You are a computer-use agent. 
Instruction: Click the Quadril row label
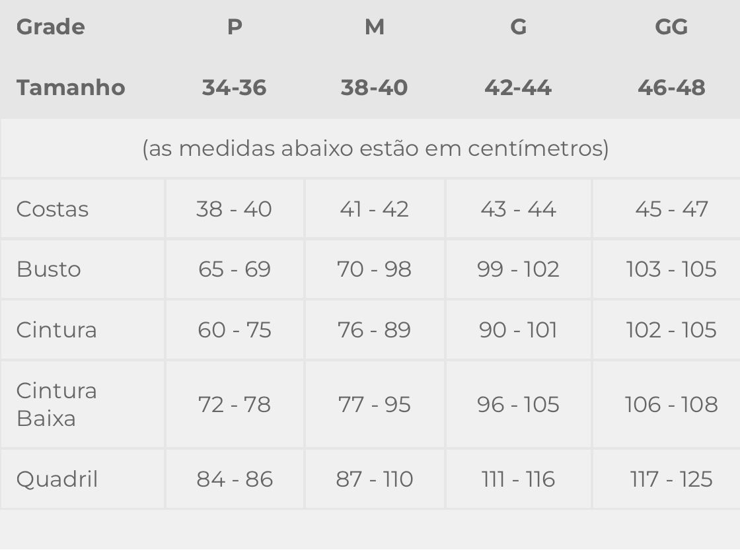[x=57, y=479]
